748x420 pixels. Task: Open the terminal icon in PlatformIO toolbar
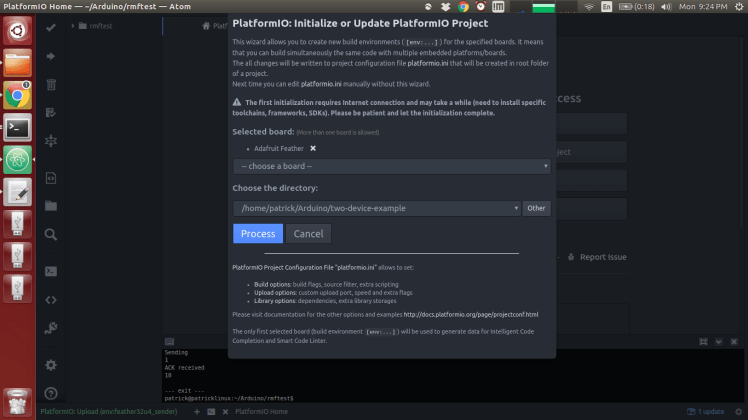[51, 271]
